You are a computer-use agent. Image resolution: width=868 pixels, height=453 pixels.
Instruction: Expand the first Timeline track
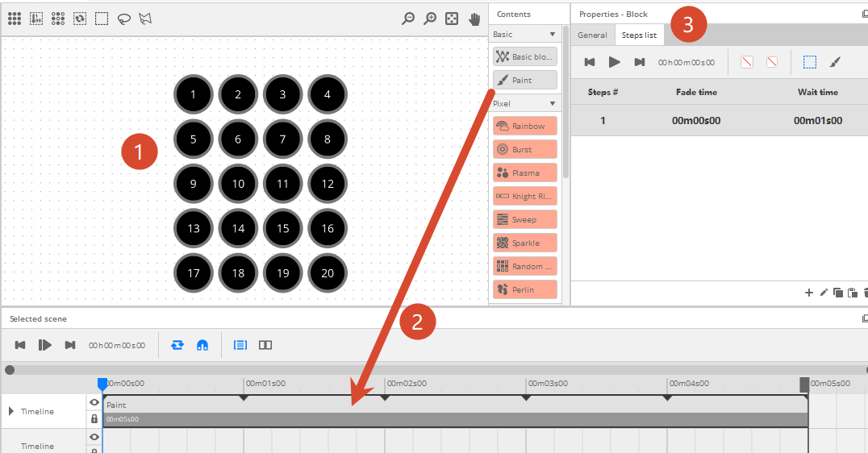click(11, 411)
